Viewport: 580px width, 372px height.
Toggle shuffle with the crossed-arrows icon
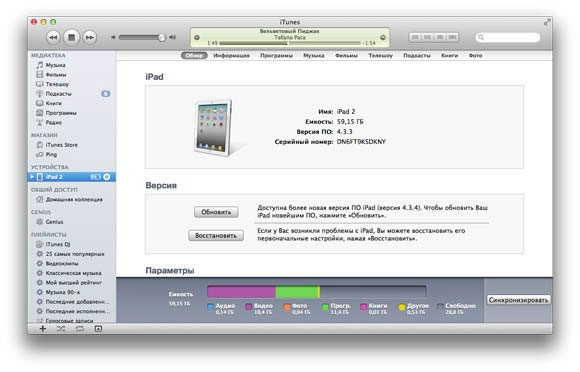(61, 329)
